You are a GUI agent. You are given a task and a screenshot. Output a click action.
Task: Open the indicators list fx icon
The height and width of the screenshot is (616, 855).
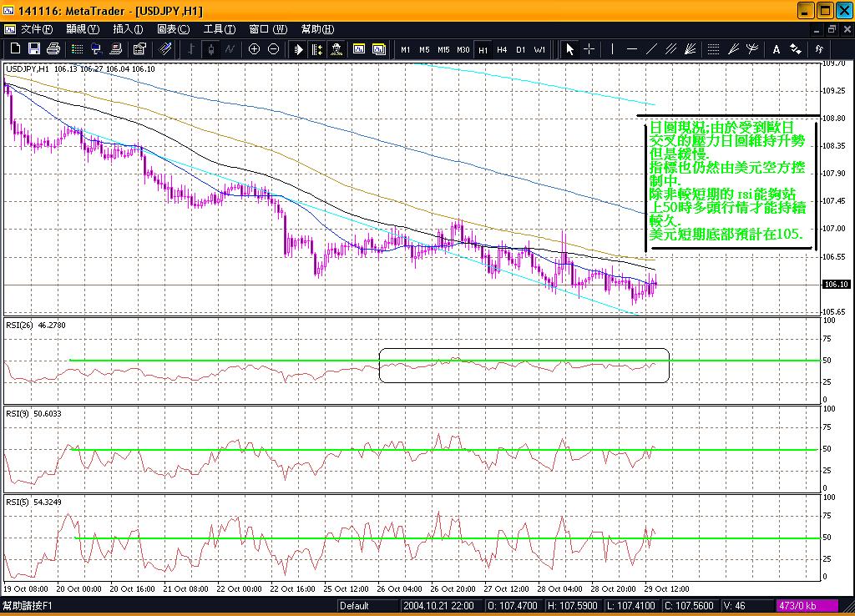click(x=818, y=49)
